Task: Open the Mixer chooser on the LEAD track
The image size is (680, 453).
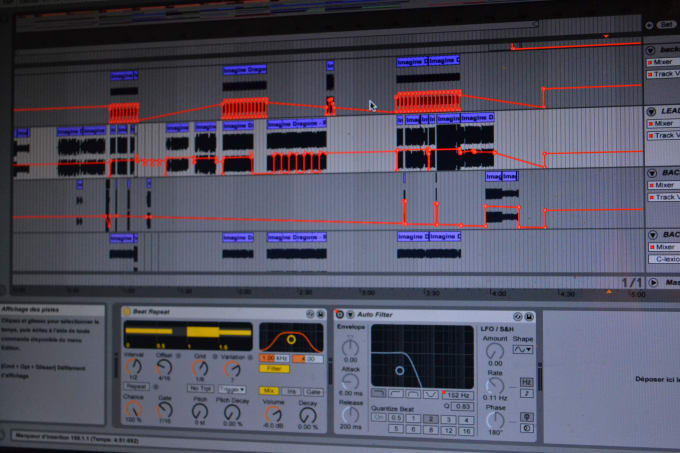Action: click(x=664, y=124)
